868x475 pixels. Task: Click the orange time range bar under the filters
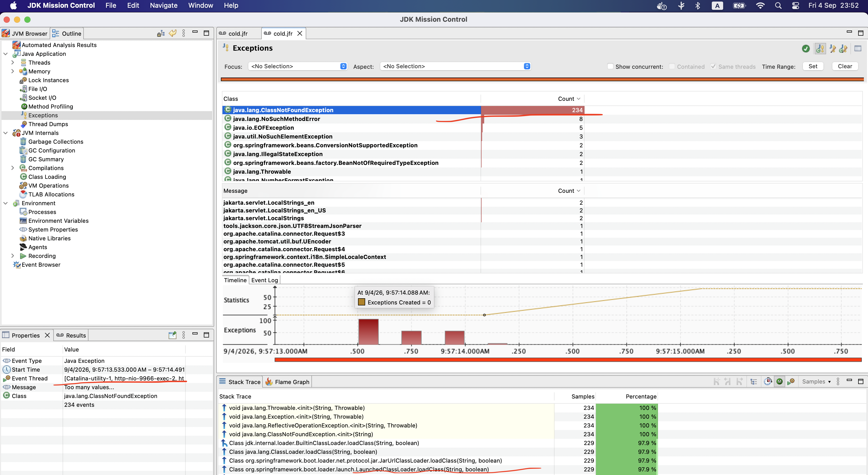[x=542, y=79]
